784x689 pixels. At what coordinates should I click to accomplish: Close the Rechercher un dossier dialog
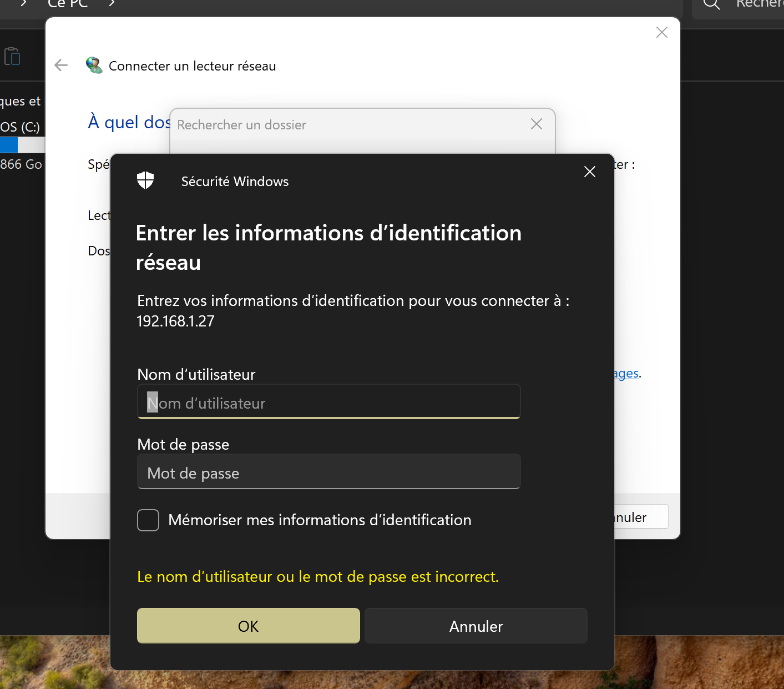537,124
